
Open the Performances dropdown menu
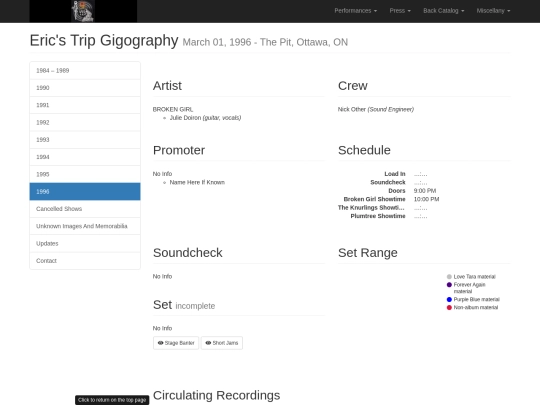click(355, 11)
